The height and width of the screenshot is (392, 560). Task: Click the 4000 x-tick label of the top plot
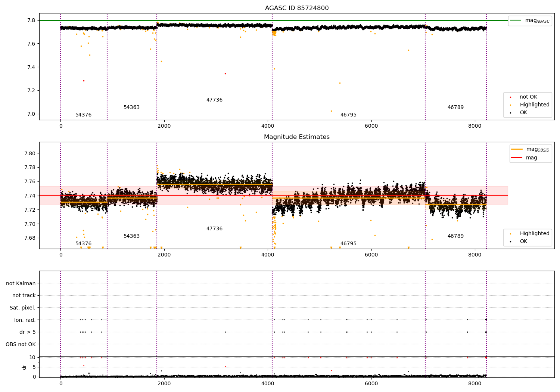pos(268,126)
